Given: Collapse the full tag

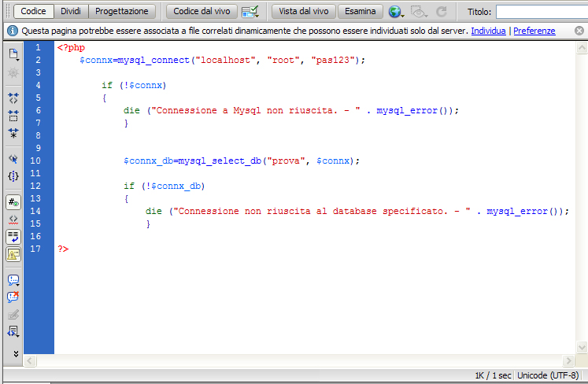Looking at the screenshot, I should 13,98.
